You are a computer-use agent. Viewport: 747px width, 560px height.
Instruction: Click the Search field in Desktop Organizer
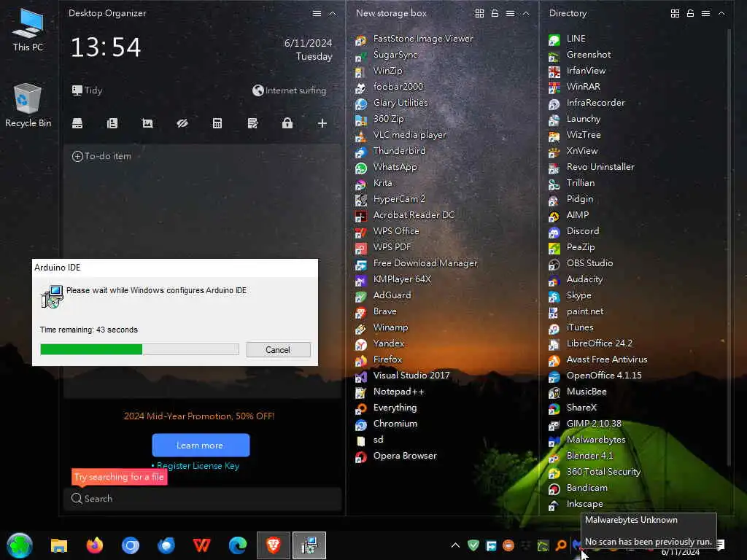pyautogui.click(x=203, y=499)
